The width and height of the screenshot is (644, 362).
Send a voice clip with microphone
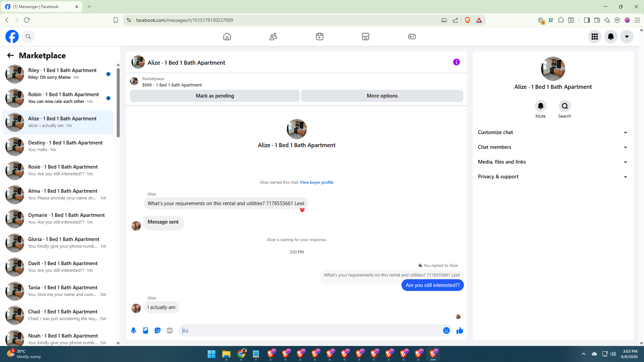click(133, 330)
